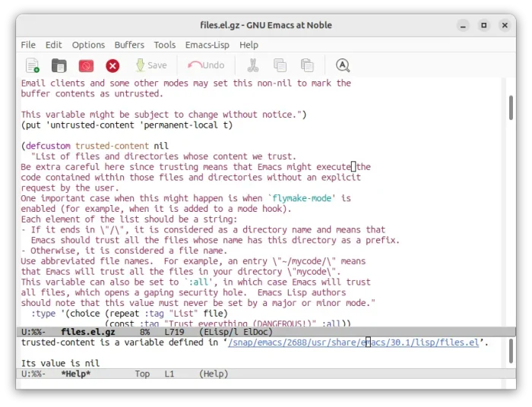This screenshot has height=407, width=532.
Task: Click the U:%%- status of files.el.gz mode line
Action: pos(33,332)
